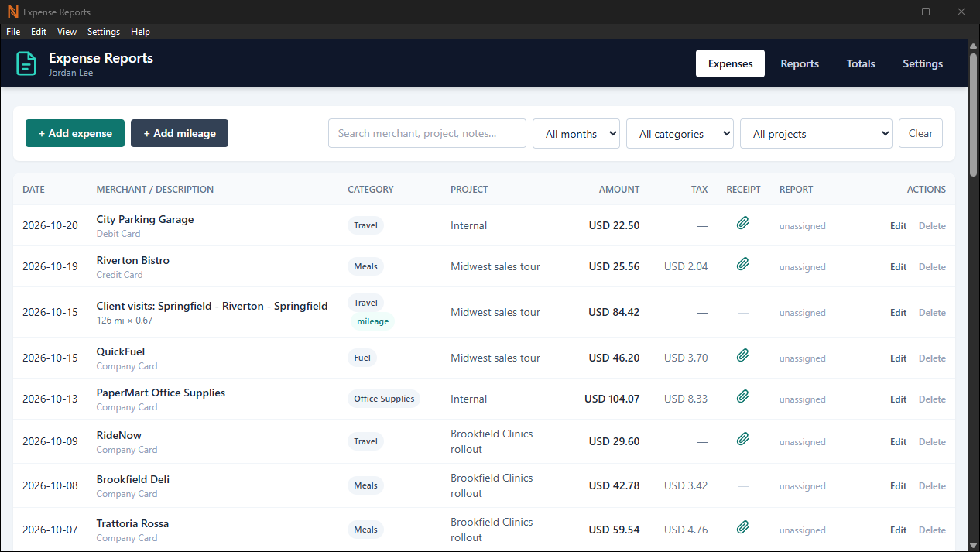Screen dimensions: 980x552
Task: Open the File menu
Action: (13, 32)
